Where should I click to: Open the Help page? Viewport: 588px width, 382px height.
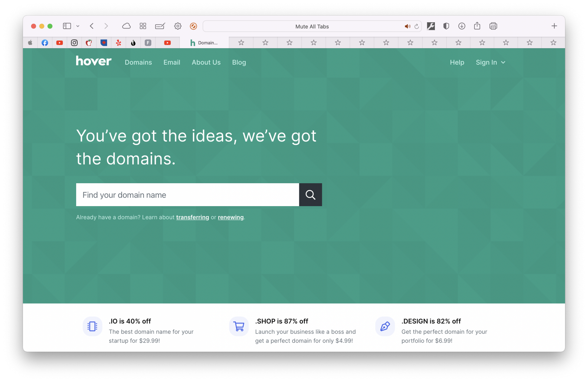457,62
